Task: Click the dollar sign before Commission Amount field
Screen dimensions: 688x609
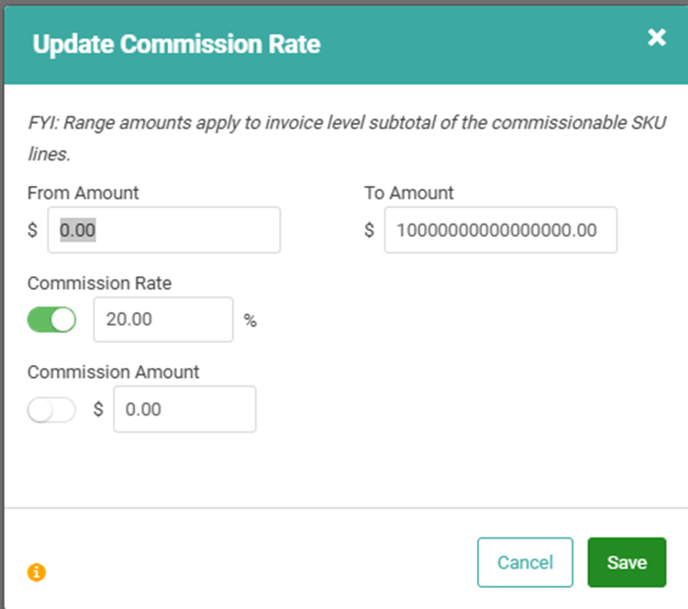Action: (99, 410)
